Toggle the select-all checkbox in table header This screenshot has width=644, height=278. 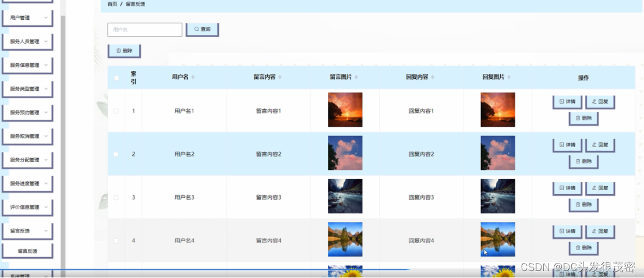116,78
